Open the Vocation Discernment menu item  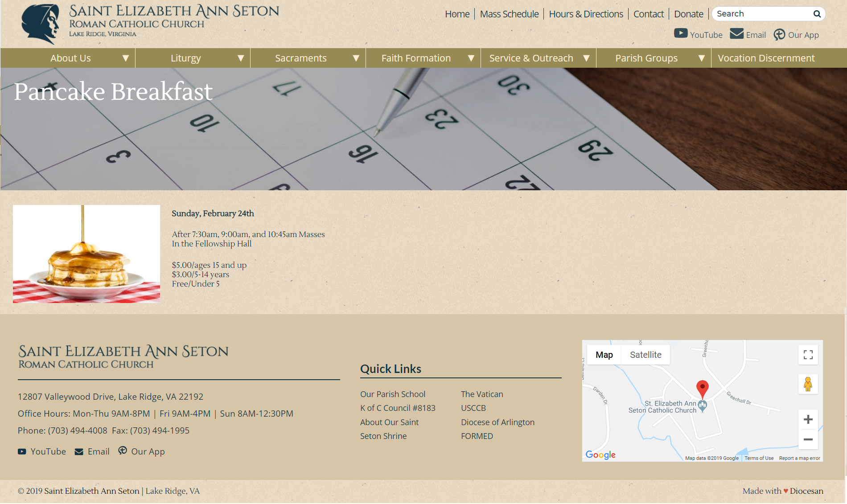pyautogui.click(x=766, y=58)
